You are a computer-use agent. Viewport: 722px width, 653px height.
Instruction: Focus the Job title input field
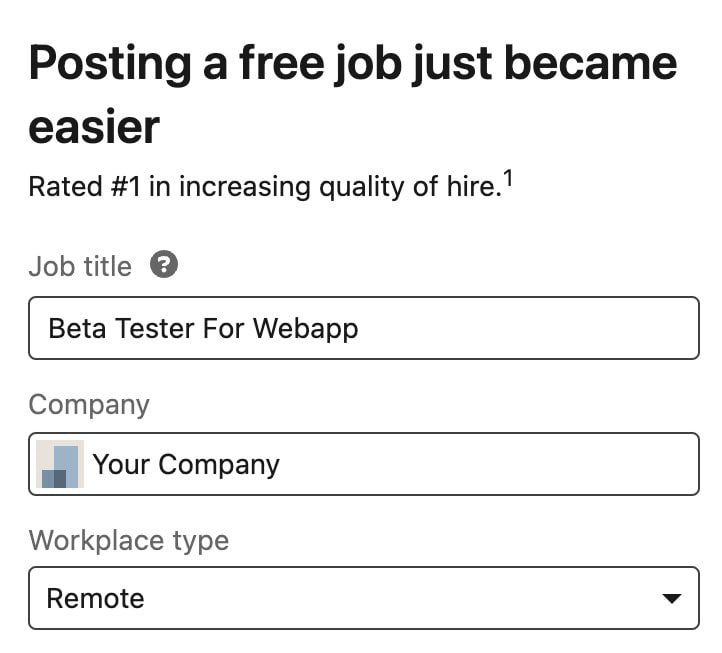pyautogui.click(x=364, y=328)
